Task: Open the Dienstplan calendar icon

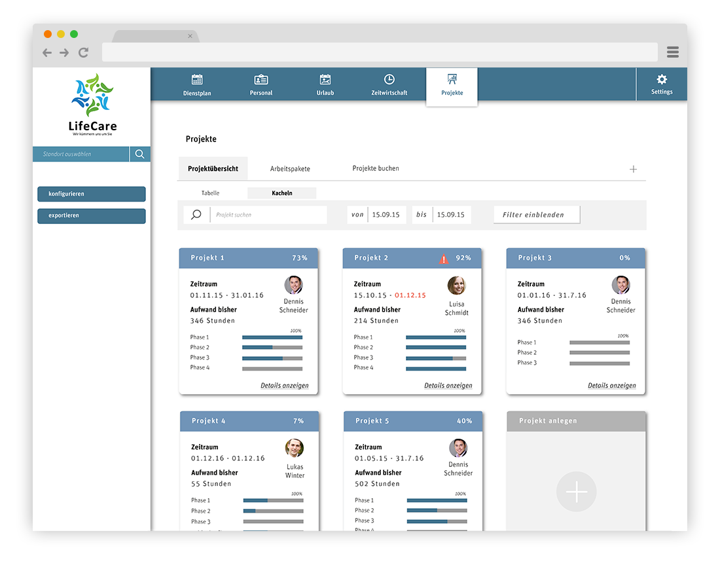Action: point(197,80)
